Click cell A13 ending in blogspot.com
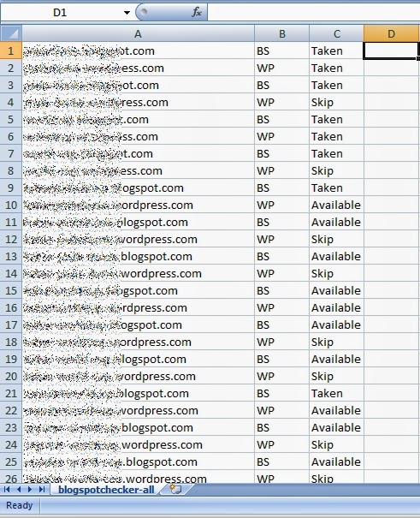420x518 pixels. (139, 256)
